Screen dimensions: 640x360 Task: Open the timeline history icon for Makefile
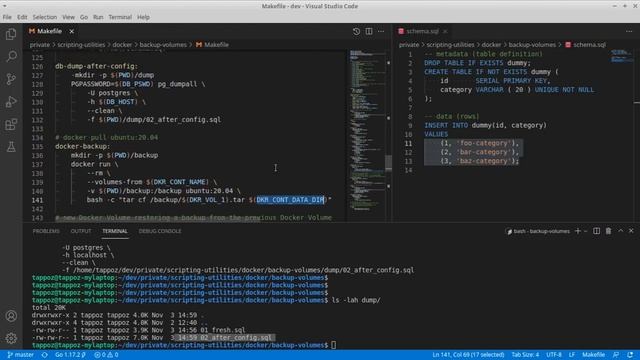(356, 31)
